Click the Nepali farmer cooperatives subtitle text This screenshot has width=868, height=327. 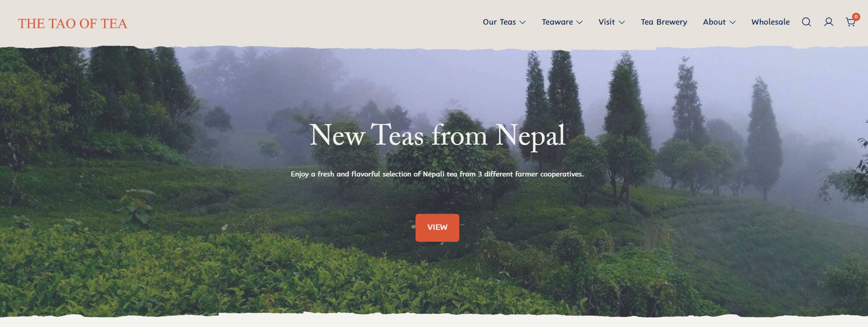click(437, 174)
